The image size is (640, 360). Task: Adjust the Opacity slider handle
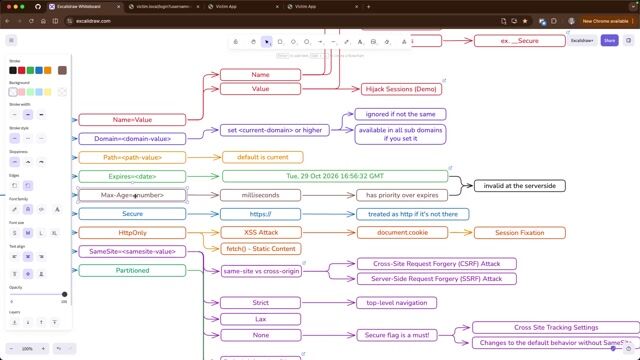point(64,294)
